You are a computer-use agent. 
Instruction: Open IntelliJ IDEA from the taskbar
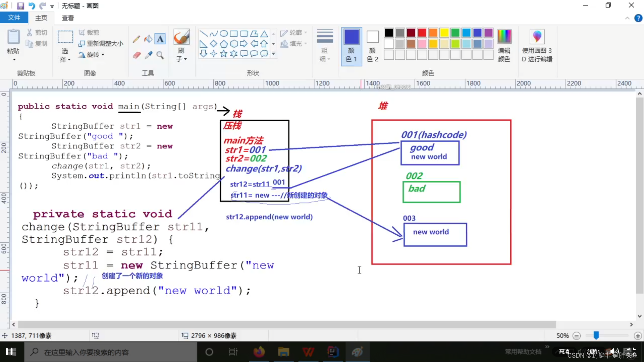click(333, 352)
